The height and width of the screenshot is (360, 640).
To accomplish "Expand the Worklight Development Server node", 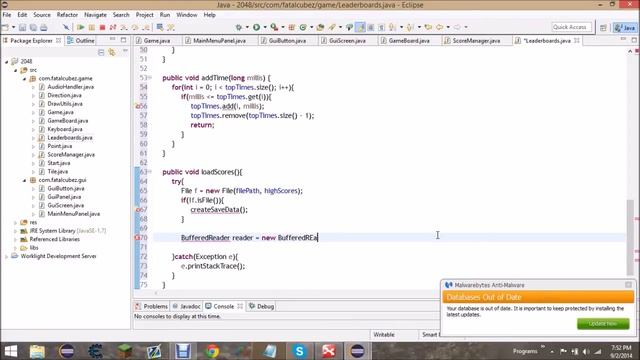I will click(x=7, y=256).
